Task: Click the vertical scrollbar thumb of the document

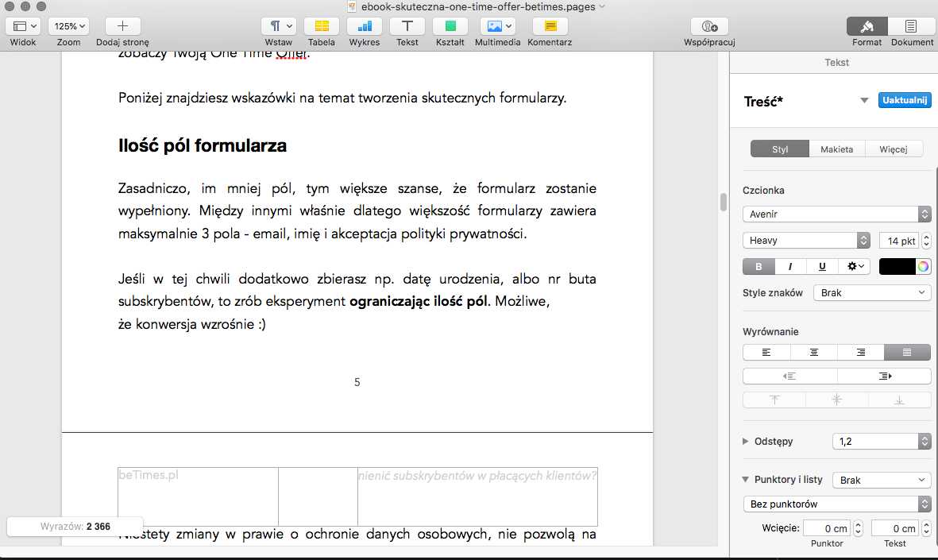Action: 723,203
